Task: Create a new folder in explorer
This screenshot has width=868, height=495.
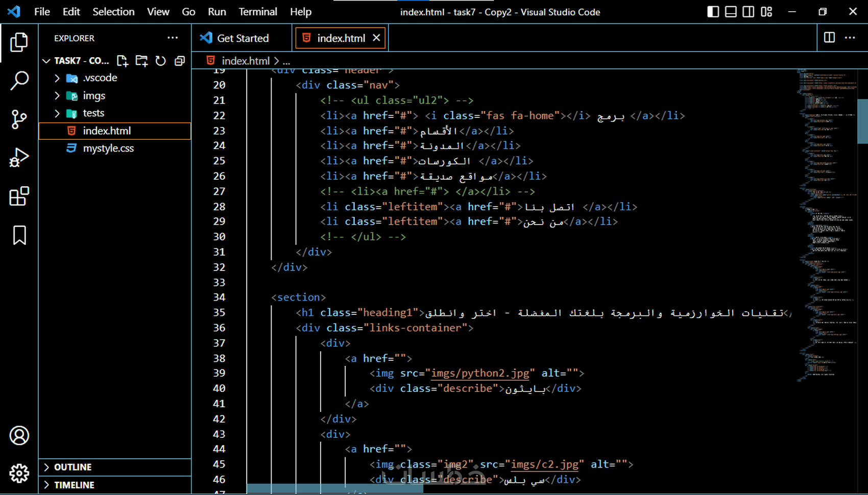Action: [141, 61]
